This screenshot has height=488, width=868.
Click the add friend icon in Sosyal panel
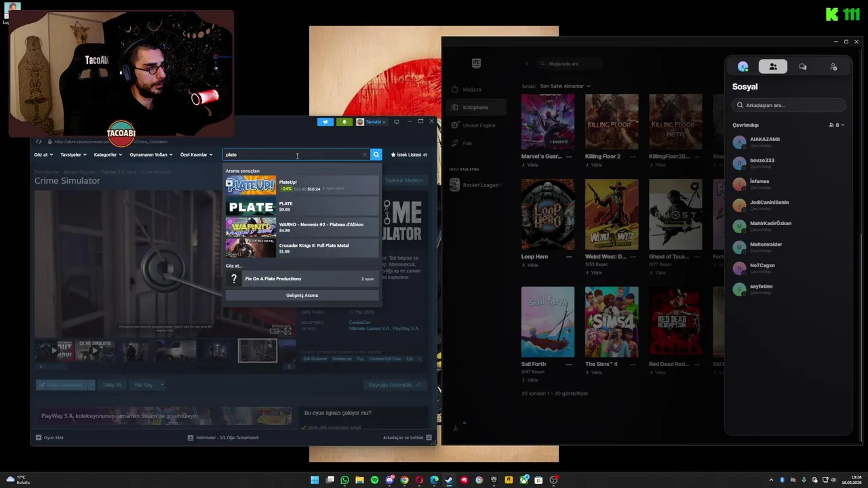click(x=833, y=66)
